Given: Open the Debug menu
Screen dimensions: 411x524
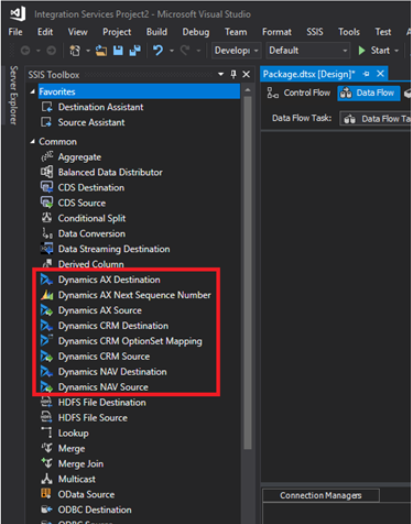Looking at the screenshot, I should pyautogui.click(x=196, y=32).
